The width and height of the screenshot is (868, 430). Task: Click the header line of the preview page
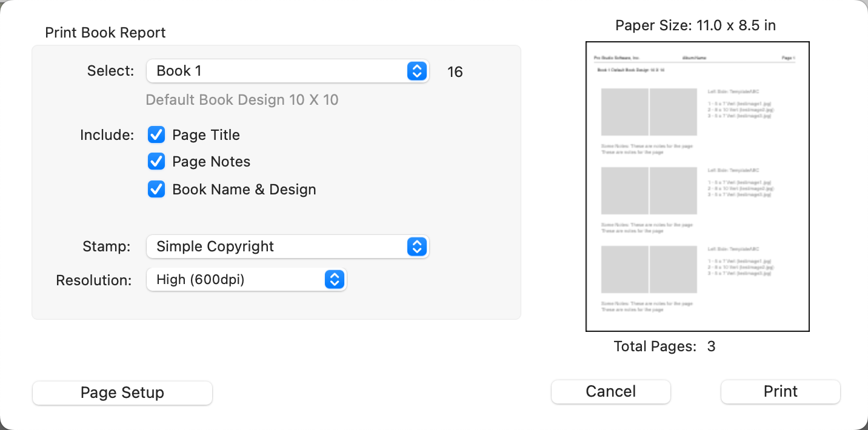click(x=694, y=58)
